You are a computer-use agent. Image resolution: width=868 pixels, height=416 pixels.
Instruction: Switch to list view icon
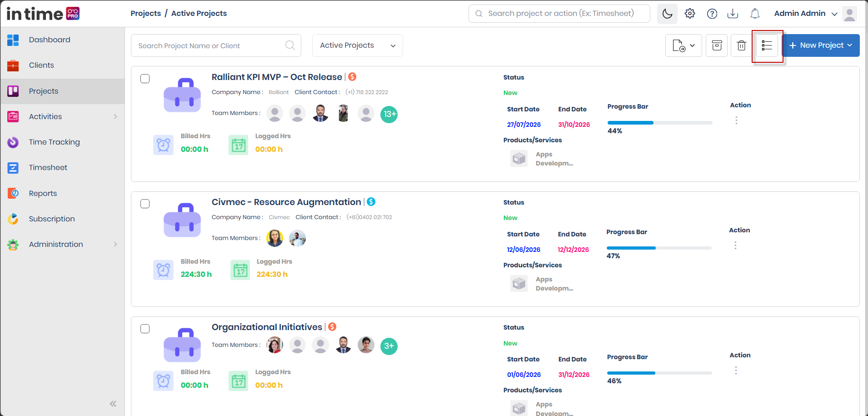tap(767, 45)
